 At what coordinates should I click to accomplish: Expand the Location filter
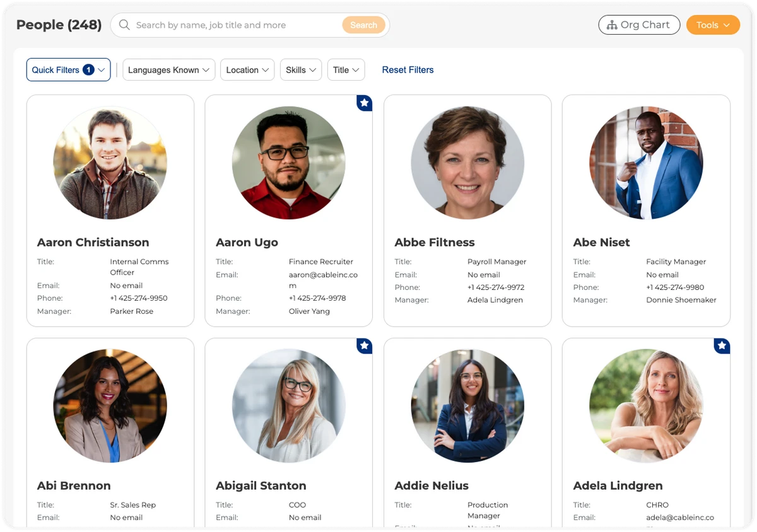point(247,70)
